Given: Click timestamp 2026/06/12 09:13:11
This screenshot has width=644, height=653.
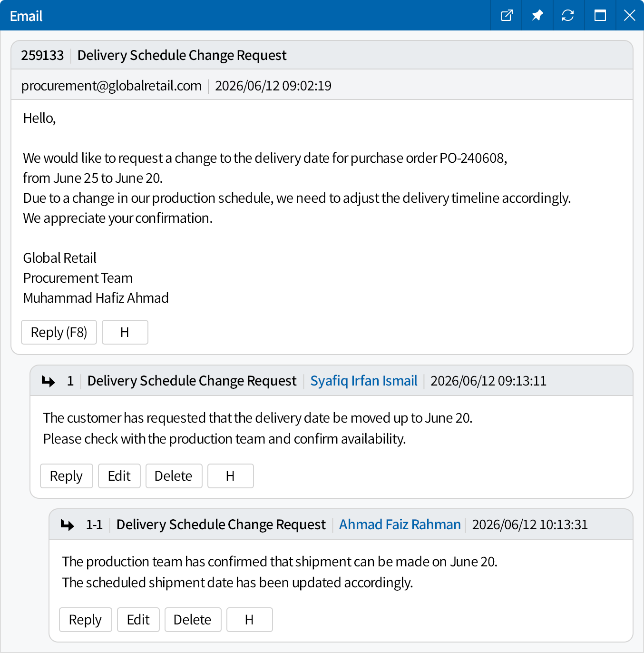Looking at the screenshot, I should click(488, 381).
